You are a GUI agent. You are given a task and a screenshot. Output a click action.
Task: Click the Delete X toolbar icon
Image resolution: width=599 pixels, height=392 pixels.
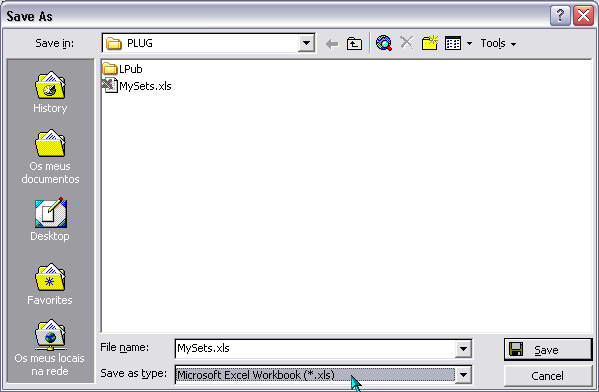406,43
